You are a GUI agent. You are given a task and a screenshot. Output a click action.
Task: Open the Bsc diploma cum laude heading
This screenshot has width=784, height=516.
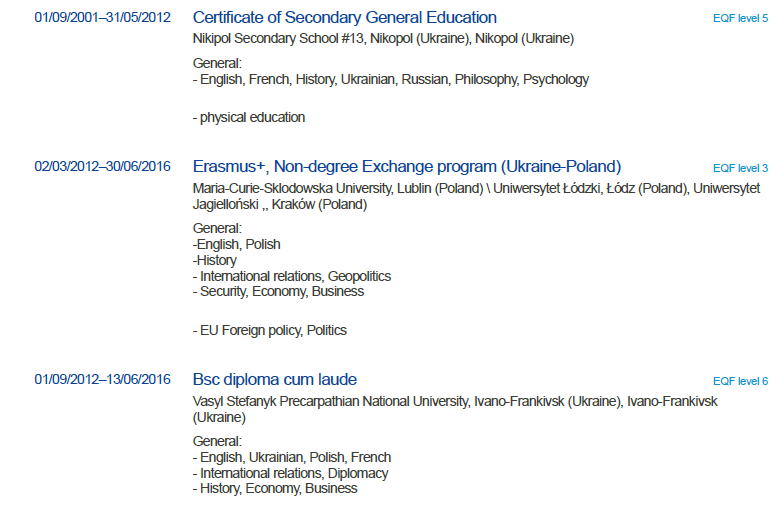click(275, 380)
